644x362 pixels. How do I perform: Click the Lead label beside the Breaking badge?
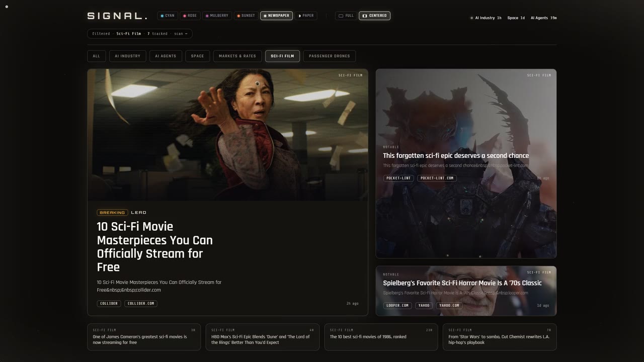coord(139,213)
